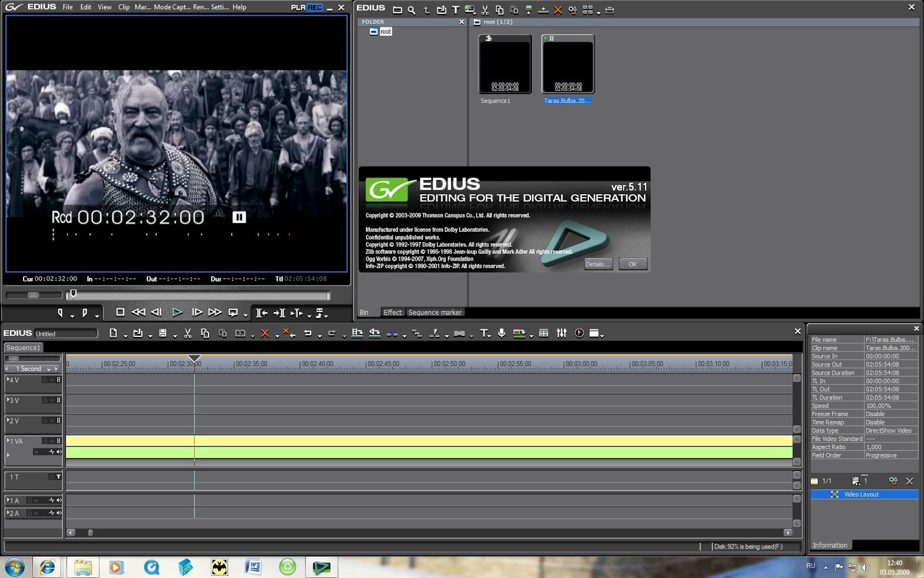This screenshot has width=924, height=578.
Task: Switch to PLR player mode
Action: [x=298, y=7]
